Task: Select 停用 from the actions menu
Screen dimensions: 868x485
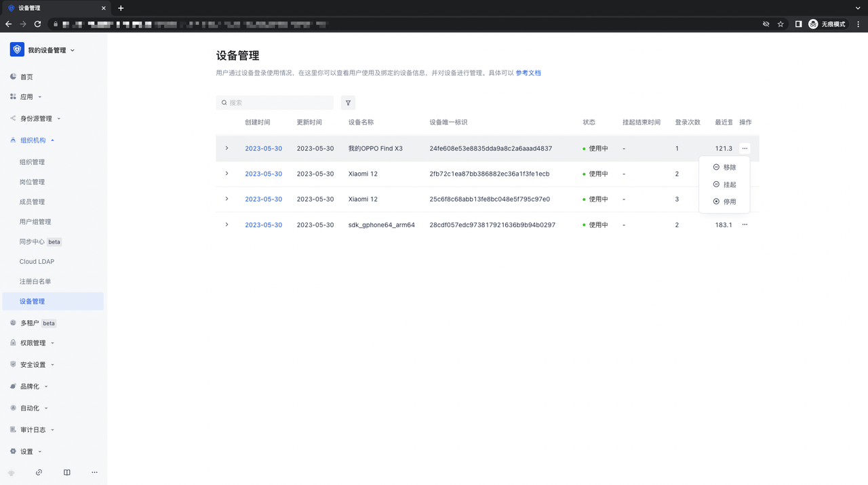Action: click(725, 201)
